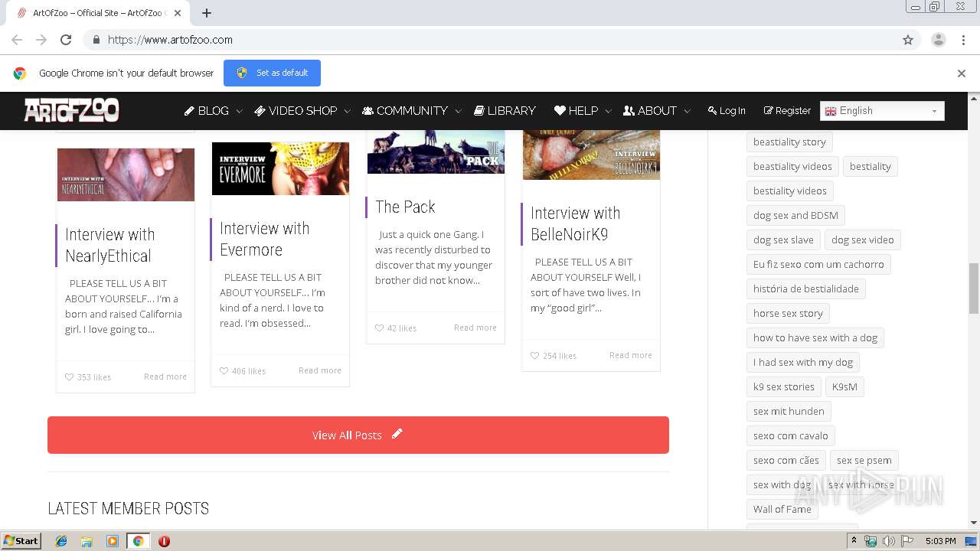Open Read more beside 406 likes
The height and width of the screenshot is (551, 980).
tap(320, 370)
